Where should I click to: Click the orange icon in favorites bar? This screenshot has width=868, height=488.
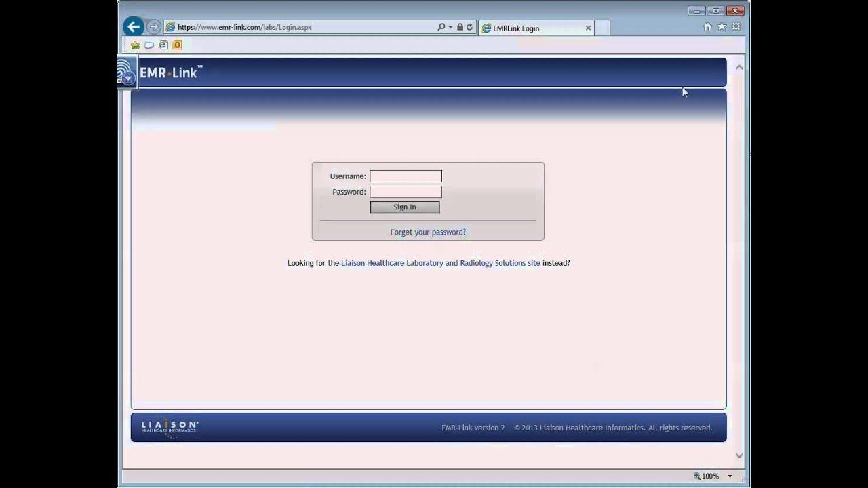tap(177, 45)
